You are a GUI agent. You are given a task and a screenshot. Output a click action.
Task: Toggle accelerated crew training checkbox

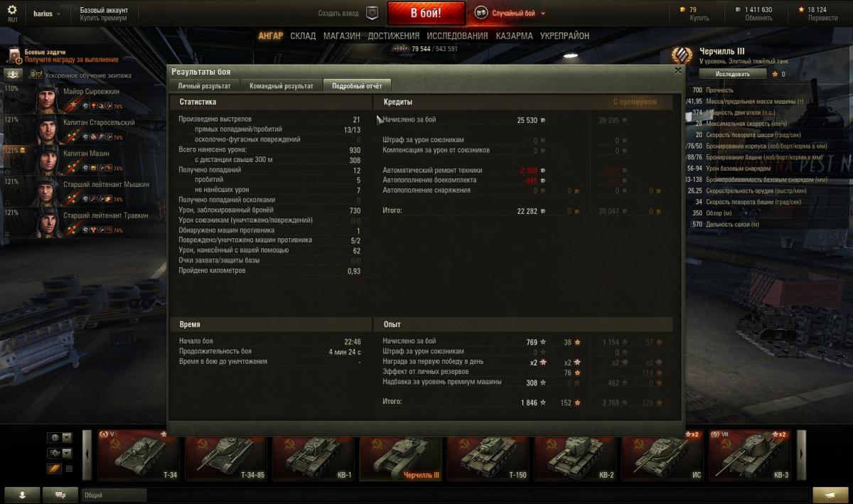coord(36,75)
